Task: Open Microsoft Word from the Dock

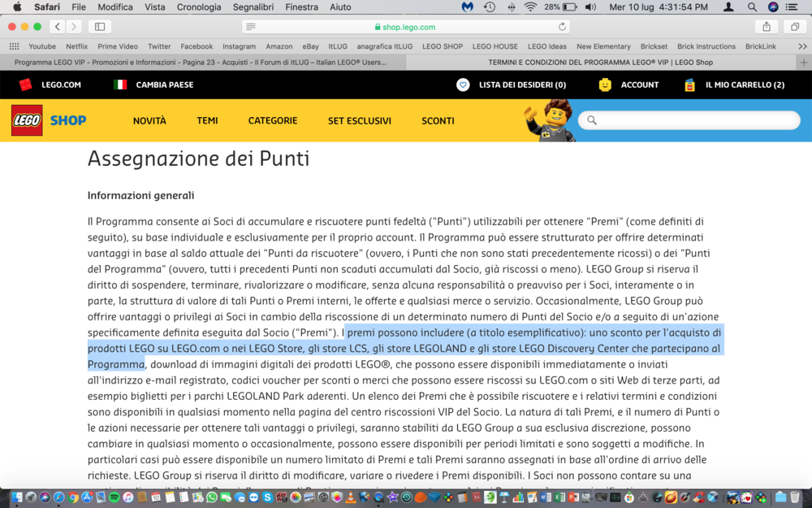Action: (x=546, y=497)
